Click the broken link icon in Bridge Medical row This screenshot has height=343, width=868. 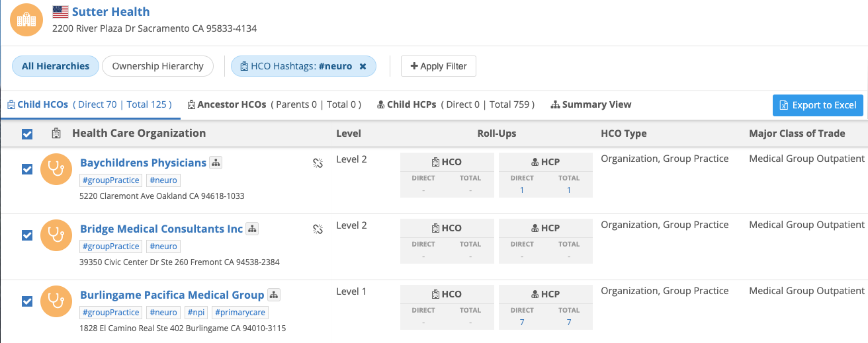point(318,229)
